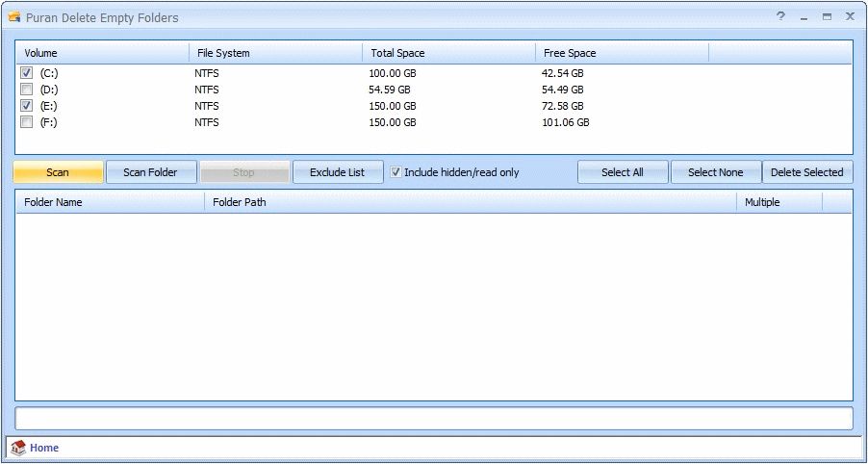Uncheck the (C:) volume checkbox

[x=27, y=72]
